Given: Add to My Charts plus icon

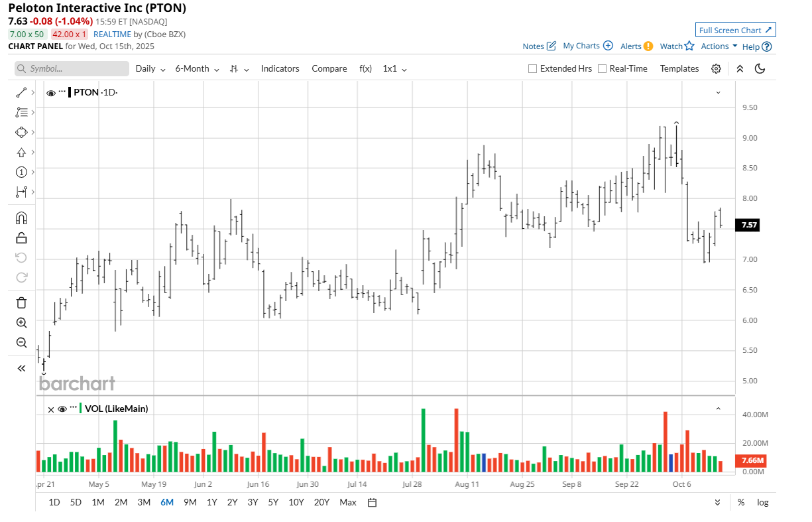Looking at the screenshot, I should pos(608,46).
